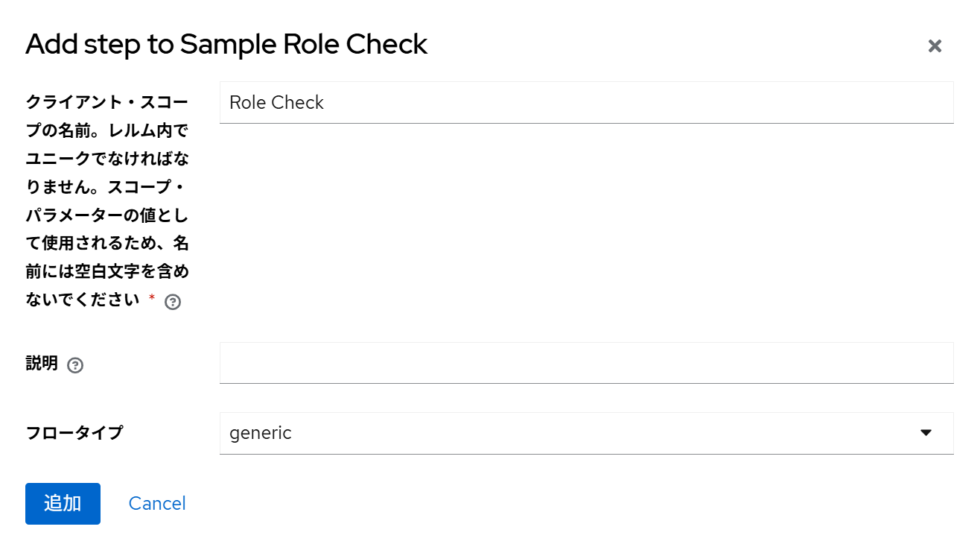Click the dialog title 'Add step to Sample Role Check'
The width and height of the screenshot is (980, 550).
(226, 45)
